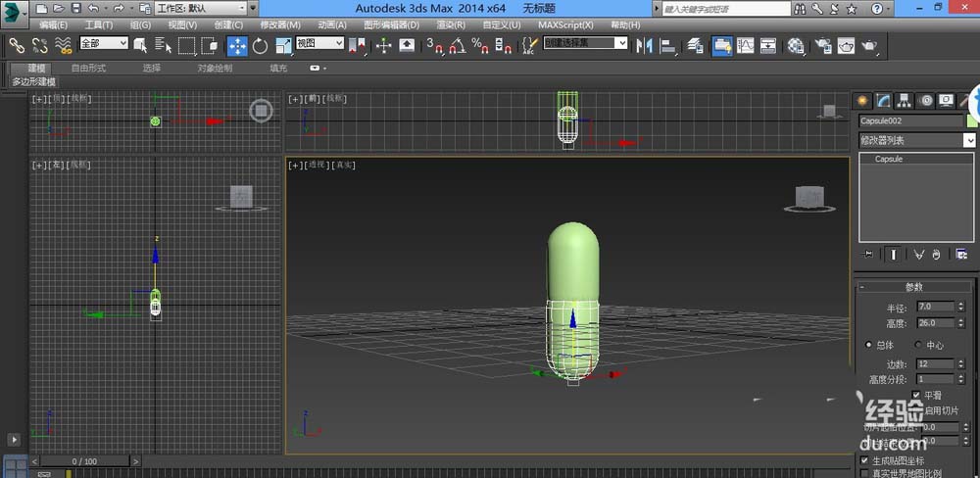Open the Material Editor
The height and width of the screenshot is (478, 980).
tap(796, 46)
